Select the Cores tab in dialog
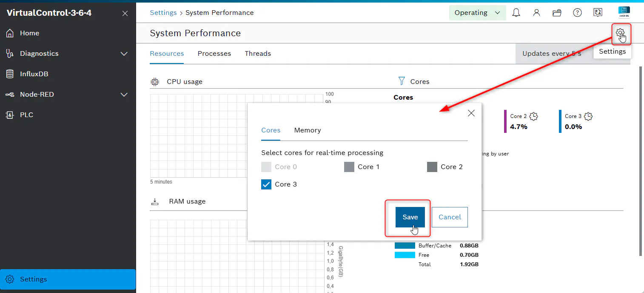 (271, 130)
